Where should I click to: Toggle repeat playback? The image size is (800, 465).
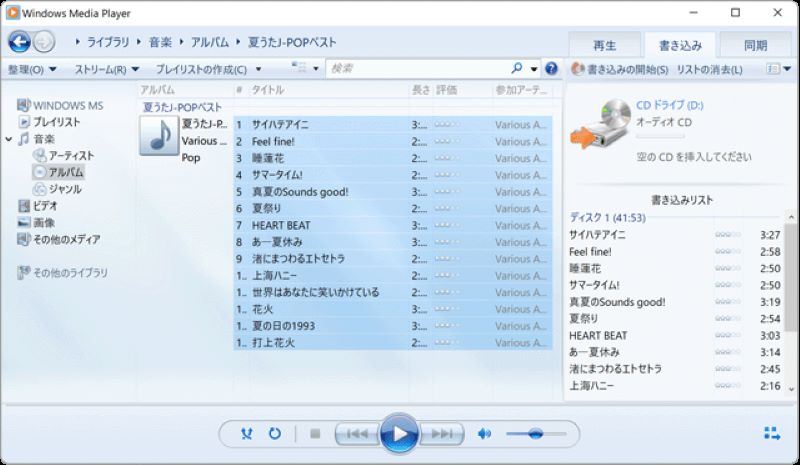tap(275, 434)
